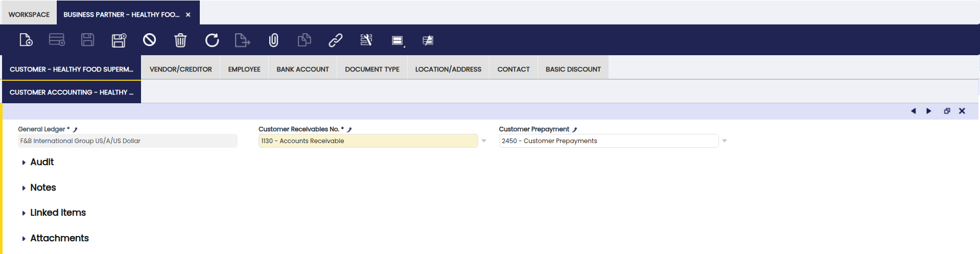Delete record using the trash icon
The image size is (980, 254).
[180, 40]
